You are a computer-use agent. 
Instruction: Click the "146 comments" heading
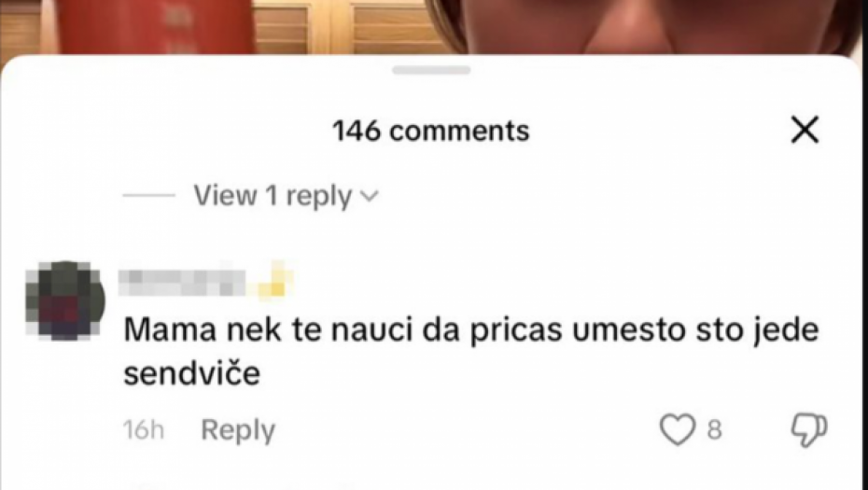[430, 132]
